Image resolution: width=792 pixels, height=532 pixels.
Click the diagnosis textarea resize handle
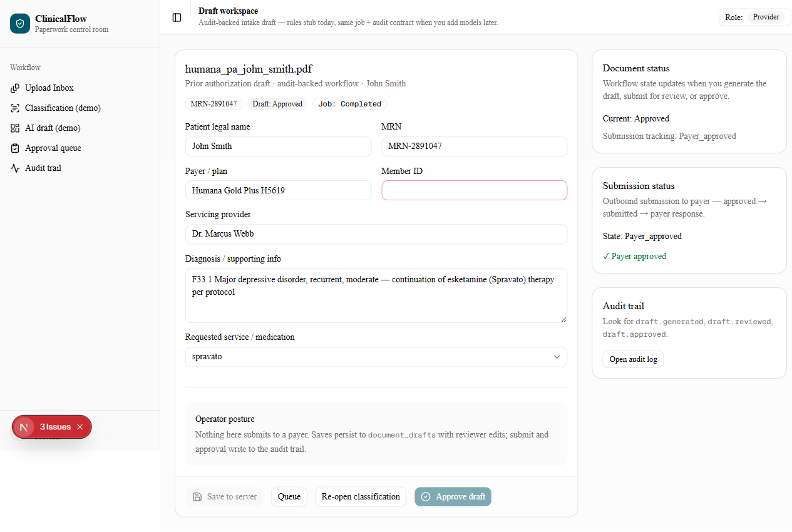(x=563, y=319)
